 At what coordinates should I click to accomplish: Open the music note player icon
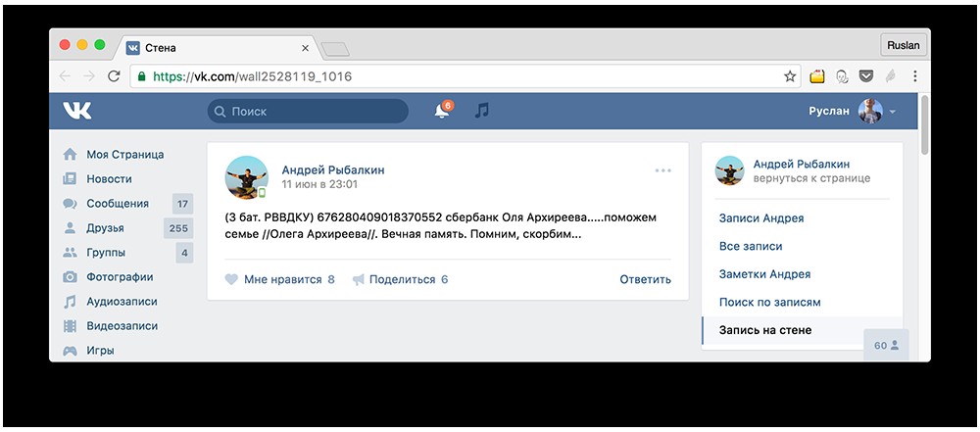tap(481, 111)
